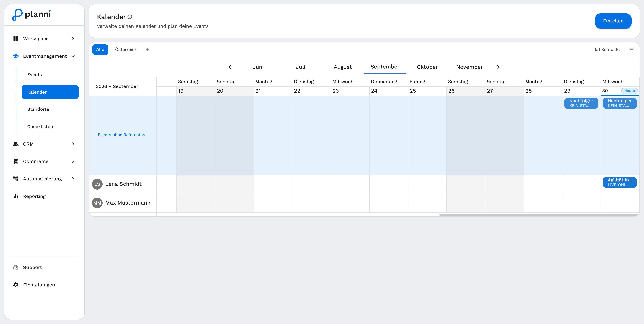The height and width of the screenshot is (324, 644).
Task: Open the Kalender sidebar item
Action: (x=50, y=92)
